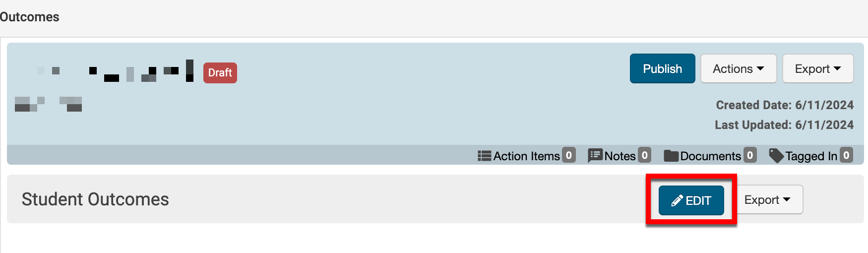Screen dimensions: 868x253
Task: Click the Notes speech bubble icon
Action: 595,156
